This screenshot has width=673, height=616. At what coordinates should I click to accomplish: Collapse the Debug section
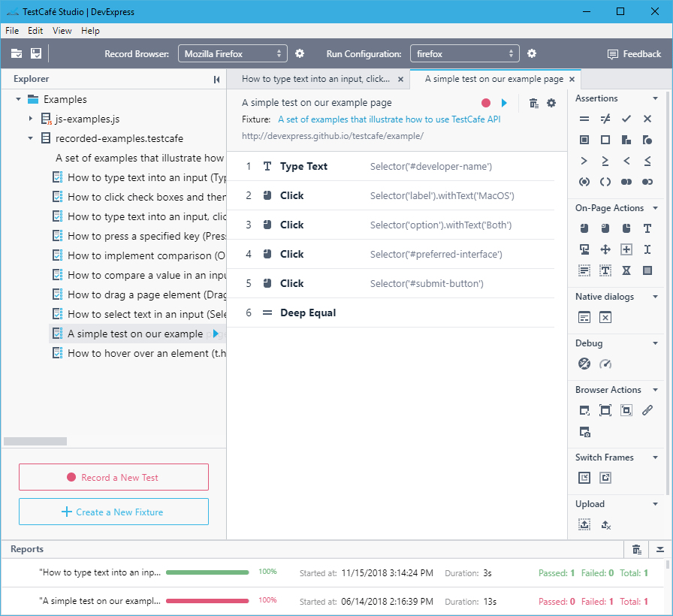point(656,343)
